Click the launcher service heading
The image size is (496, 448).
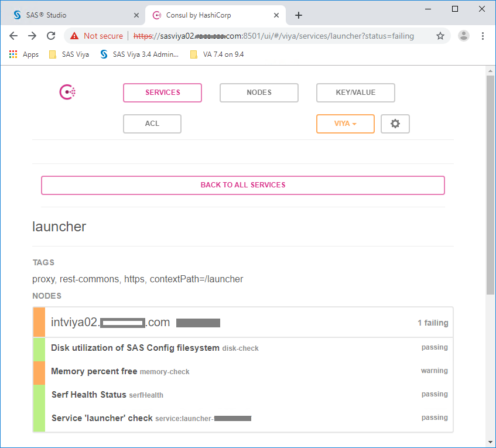click(x=59, y=227)
